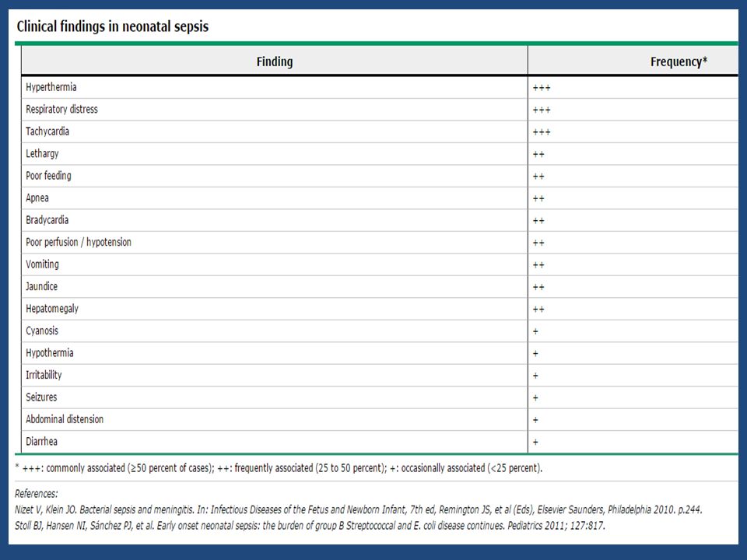Click the ++ frequency for Lethargy
Viewport: 747px width, 560px height.
pos(538,154)
